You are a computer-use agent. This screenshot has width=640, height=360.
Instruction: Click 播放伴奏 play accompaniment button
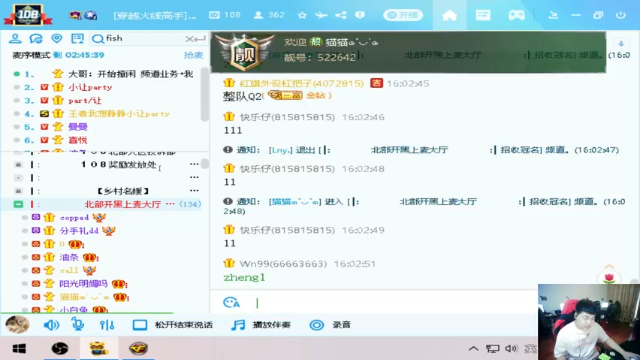260,325
